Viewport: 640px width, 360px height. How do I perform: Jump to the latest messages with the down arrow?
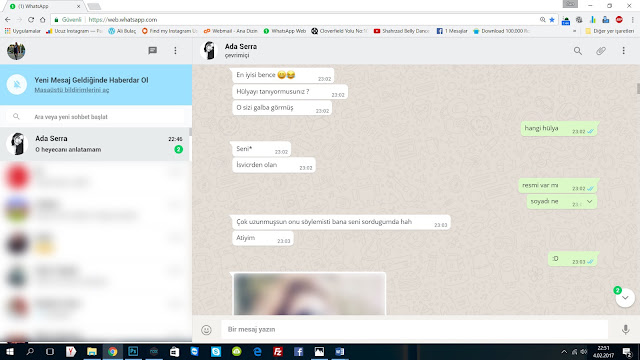point(625,298)
